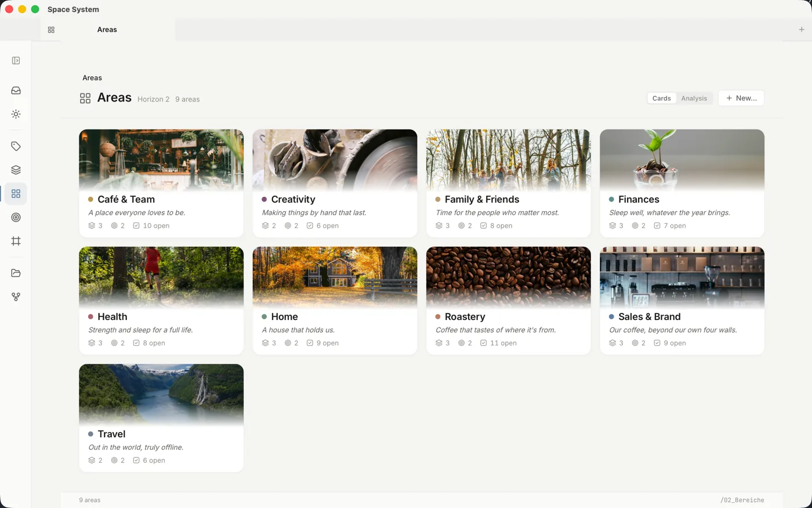Screen dimensions: 812x508
Task: Click "/02_Bereiche" path in status bar
Action: click(742, 500)
